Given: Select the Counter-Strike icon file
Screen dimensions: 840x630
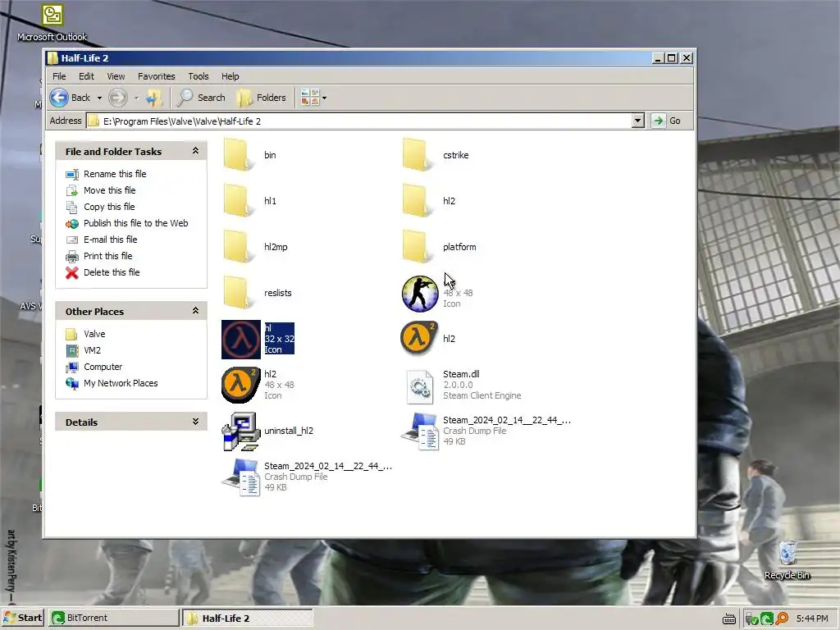Looking at the screenshot, I should pos(420,294).
